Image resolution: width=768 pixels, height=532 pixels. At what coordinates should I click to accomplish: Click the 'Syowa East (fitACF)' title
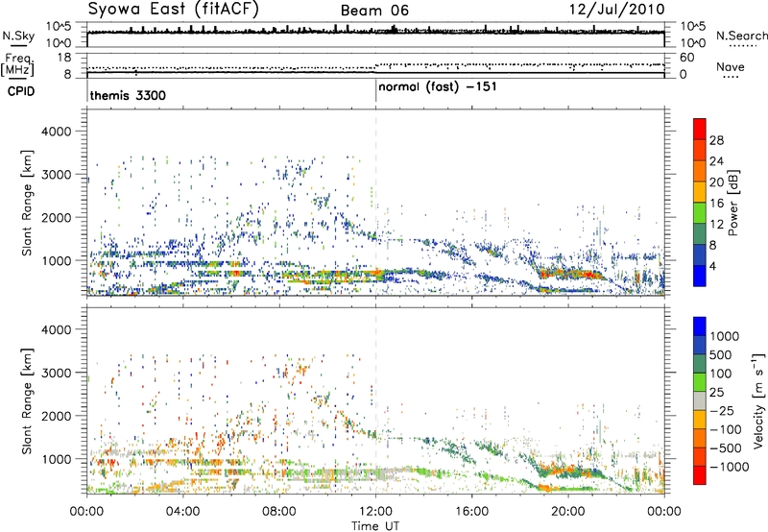click(173, 9)
